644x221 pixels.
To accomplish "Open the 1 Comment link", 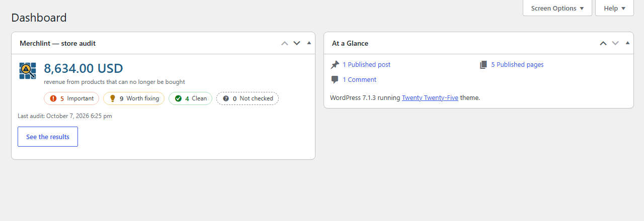I will (359, 80).
